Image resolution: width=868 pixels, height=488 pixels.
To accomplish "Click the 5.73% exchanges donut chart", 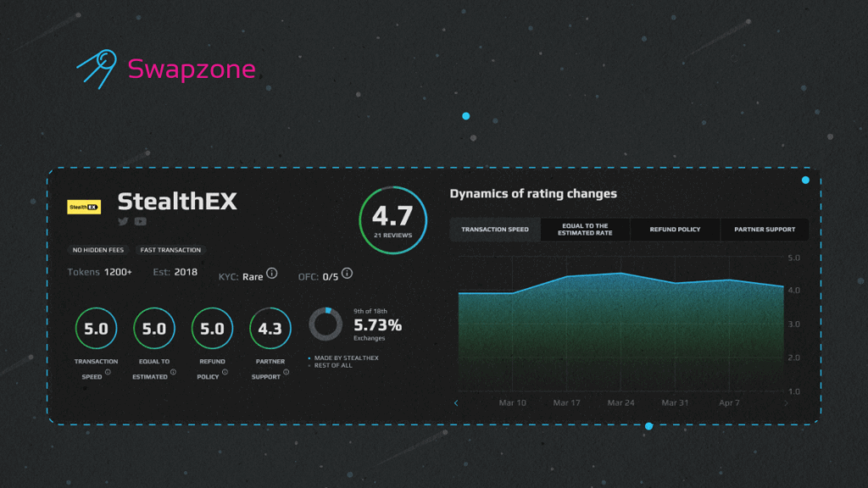I will (325, 324).
